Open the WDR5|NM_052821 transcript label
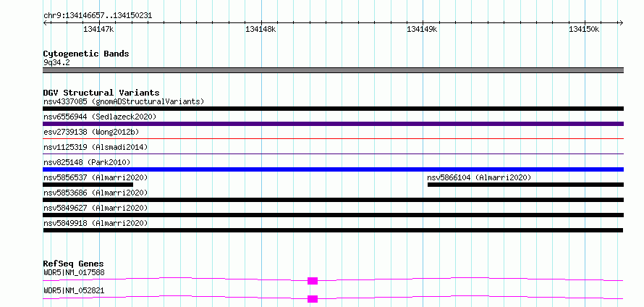 coord(74,290)
